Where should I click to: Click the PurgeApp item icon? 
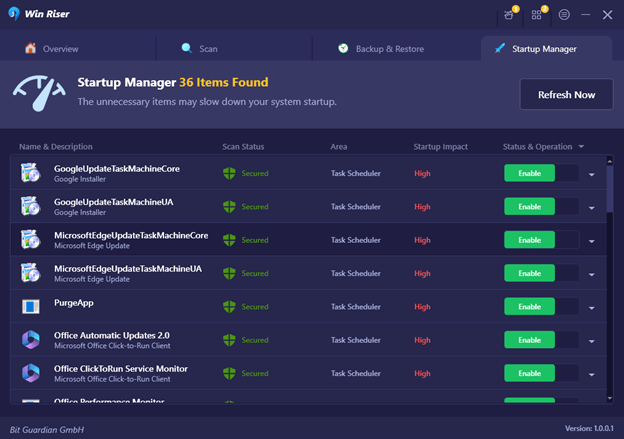[x=30, y=306]
